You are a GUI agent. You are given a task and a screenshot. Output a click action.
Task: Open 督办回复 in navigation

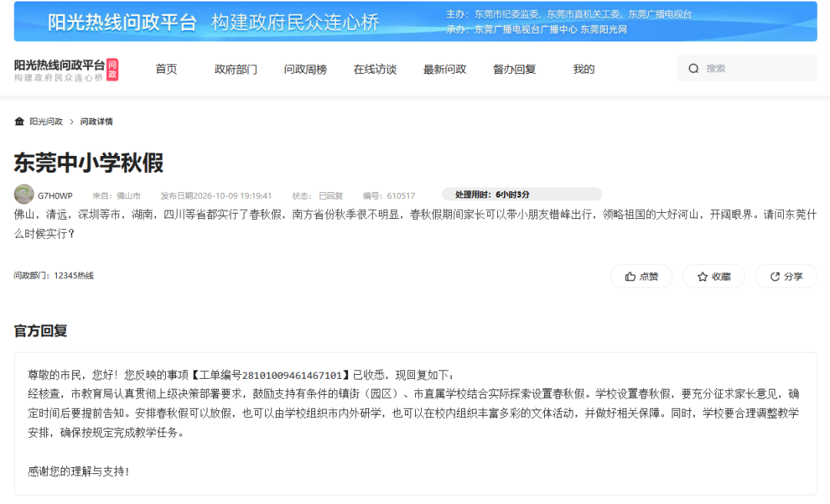coord(514,69)
